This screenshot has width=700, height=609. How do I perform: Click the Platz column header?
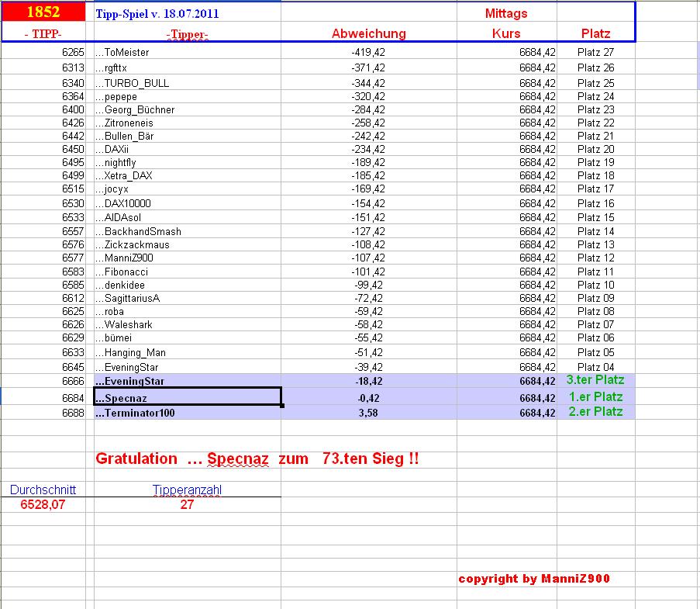pos(595,33)
